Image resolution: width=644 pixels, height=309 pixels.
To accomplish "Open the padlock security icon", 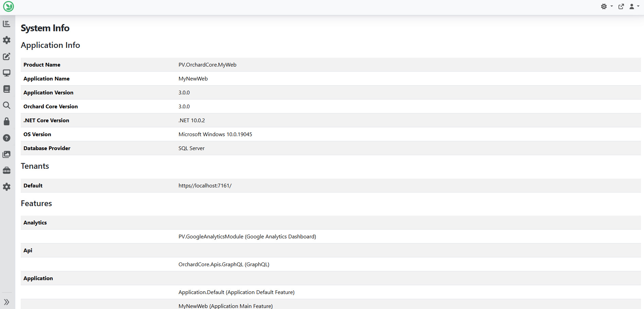I will [6, 122].
